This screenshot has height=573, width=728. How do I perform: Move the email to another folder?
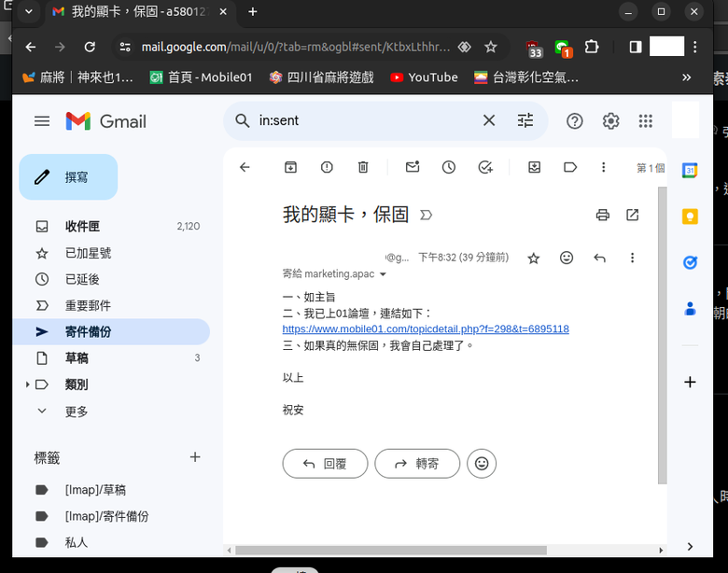pos(535,167)
